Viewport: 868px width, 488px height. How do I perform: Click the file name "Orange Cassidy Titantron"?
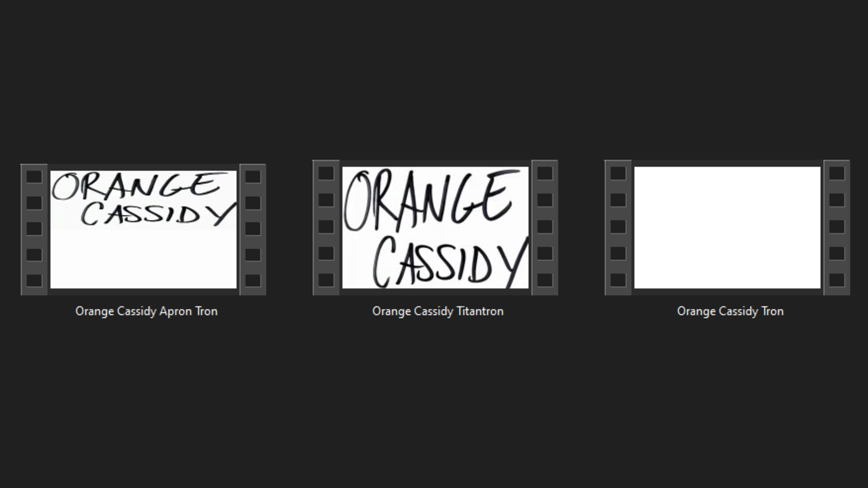(x=438, y=311)
